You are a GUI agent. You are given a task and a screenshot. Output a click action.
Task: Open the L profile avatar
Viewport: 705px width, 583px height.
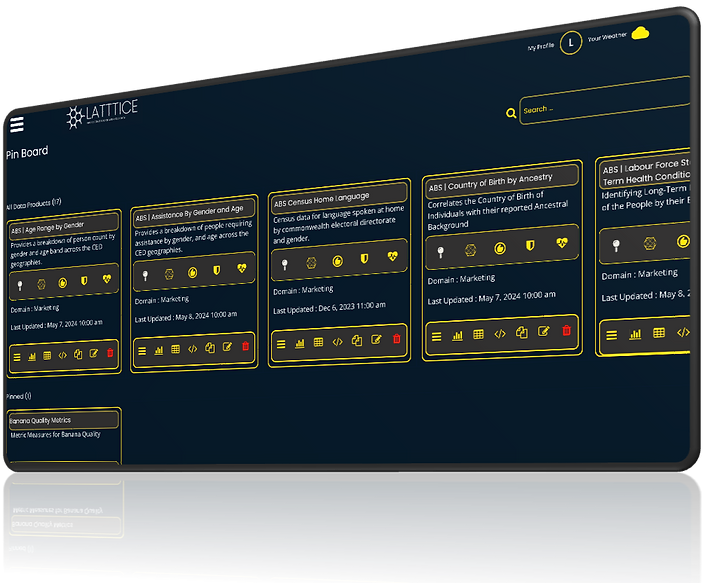point(571,43)
